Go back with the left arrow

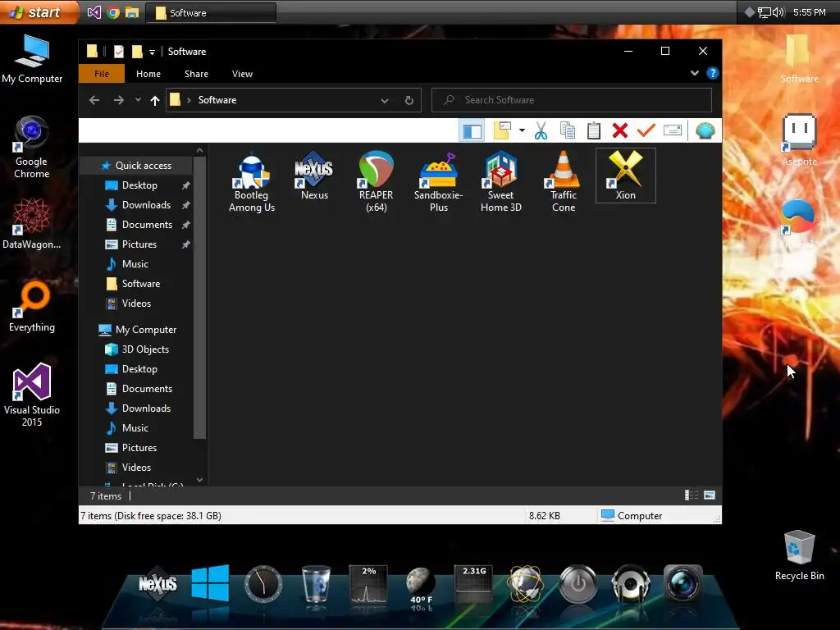(x=94, y=100)
